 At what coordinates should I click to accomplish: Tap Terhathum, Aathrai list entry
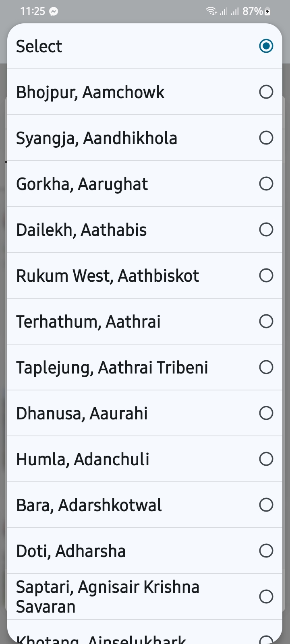(x=88, y=322)
